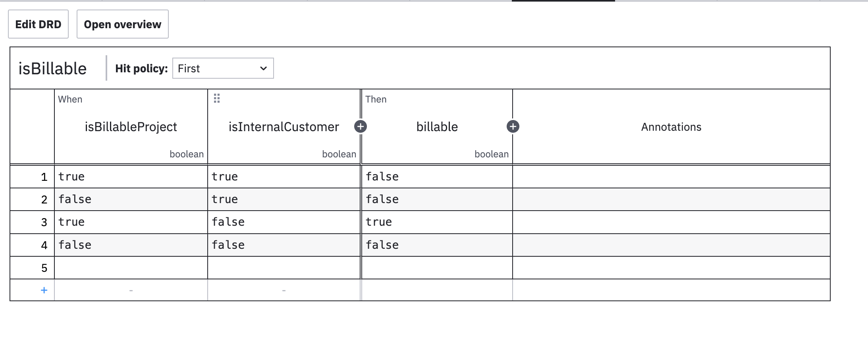The width and height of the screenshot is (868, 337).
Task: Select rule 4 isBillableProject cell
Action: click(131, 245)
